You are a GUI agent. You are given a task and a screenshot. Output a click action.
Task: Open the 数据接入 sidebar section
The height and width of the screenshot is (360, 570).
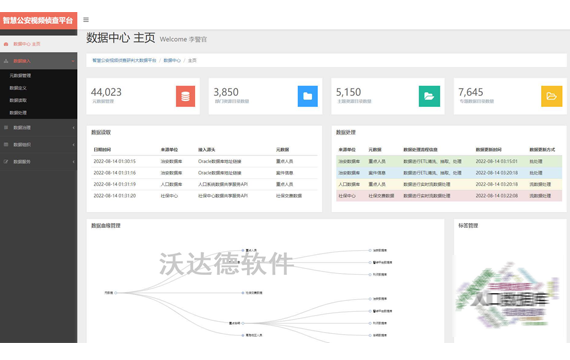pos(39,61)
